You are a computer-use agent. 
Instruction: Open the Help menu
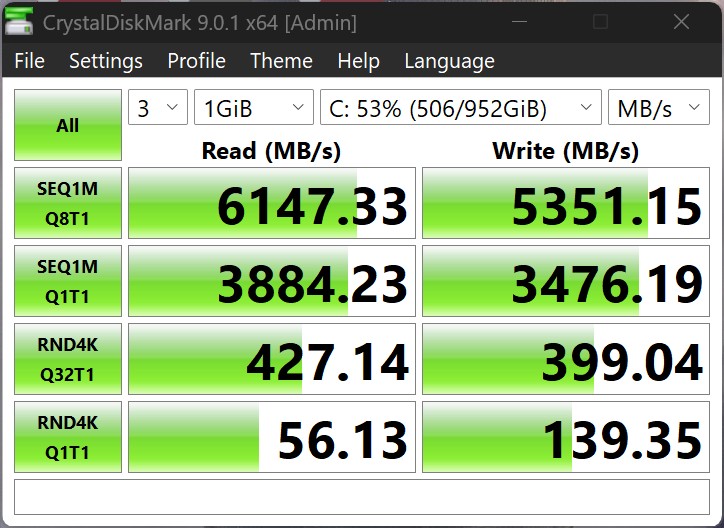358,61
